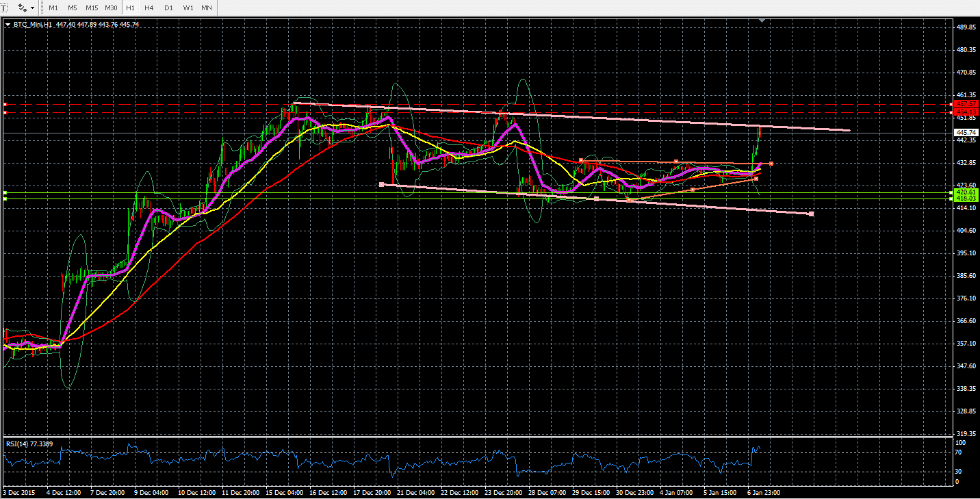This screenshot has width=980, height=499.
Task: Select the green 420.61 price level label
Action: pyautogui.click(x=966, y=193)
